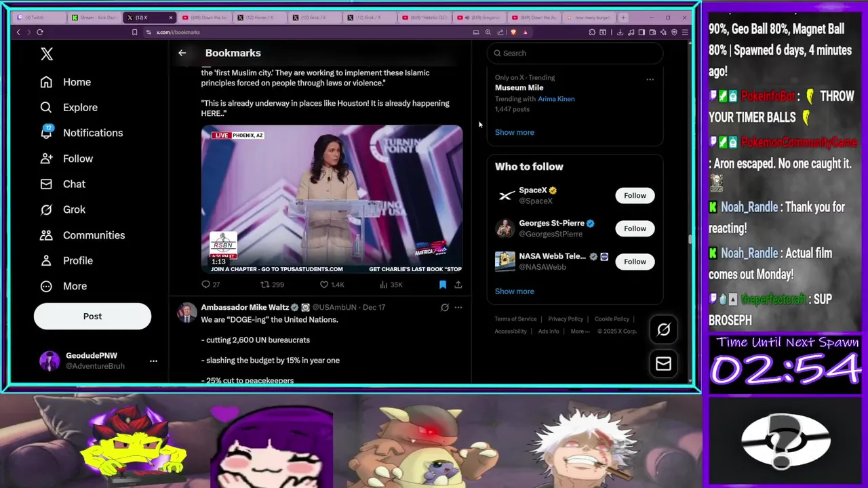The width and height of the screenshot is (868, 488).
Task: Go back from Bookmarks with arrow
Action: (182, 53)
